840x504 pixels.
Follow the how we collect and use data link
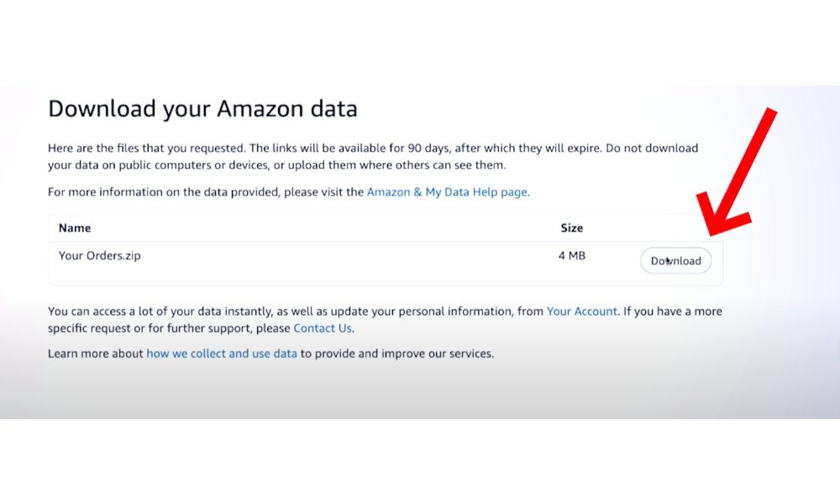point(222,353)
